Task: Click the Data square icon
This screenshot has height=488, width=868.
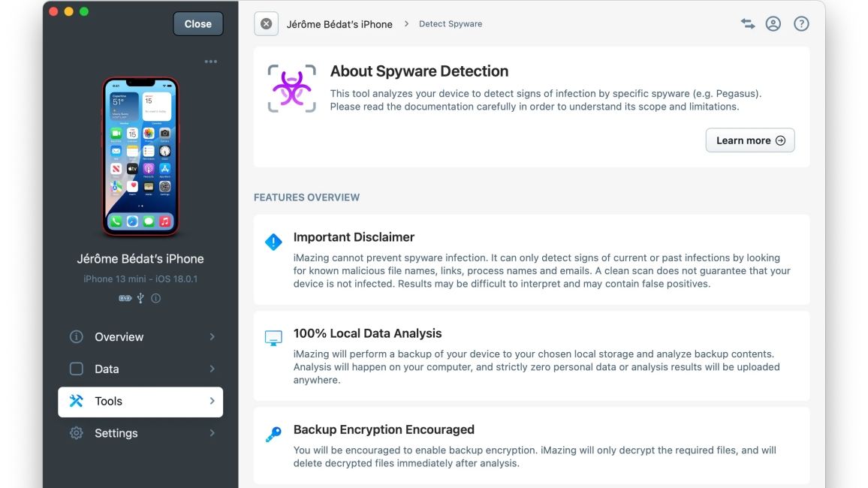Action: (x=77, y=369)
